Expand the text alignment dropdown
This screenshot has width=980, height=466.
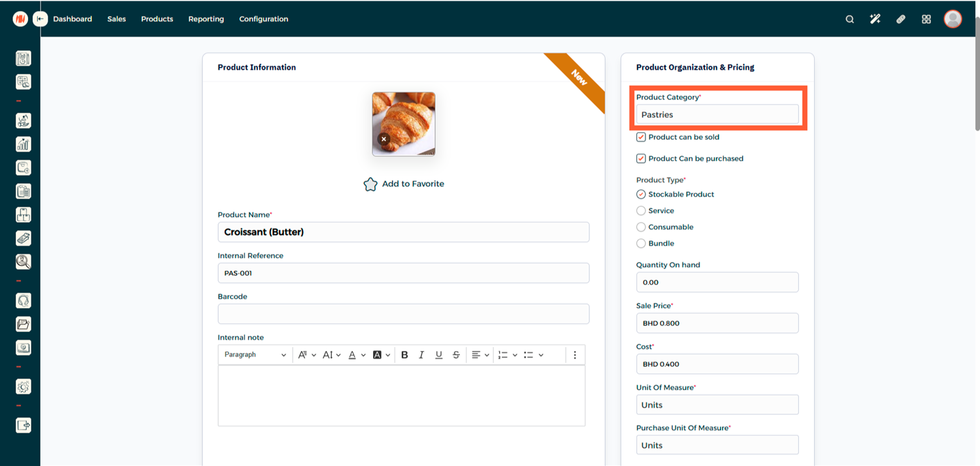tap(480, 355)
